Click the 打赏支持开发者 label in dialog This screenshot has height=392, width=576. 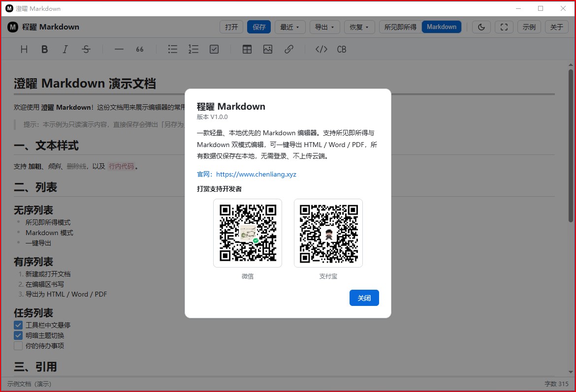tap(219, 189)
